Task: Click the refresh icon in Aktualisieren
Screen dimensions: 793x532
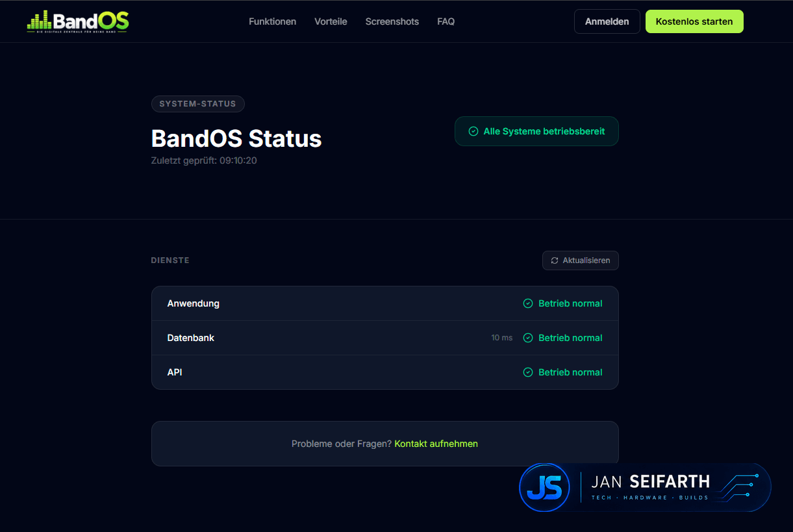Action: [555, 260]
